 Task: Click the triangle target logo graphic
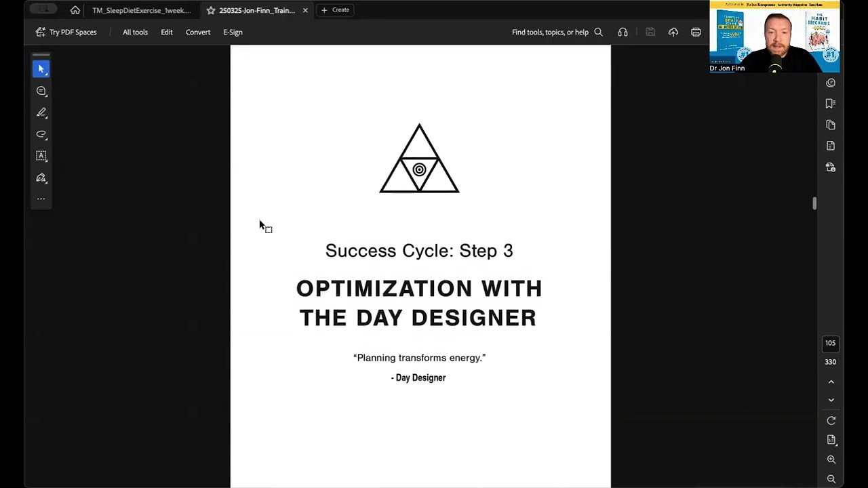pos(419,159)
